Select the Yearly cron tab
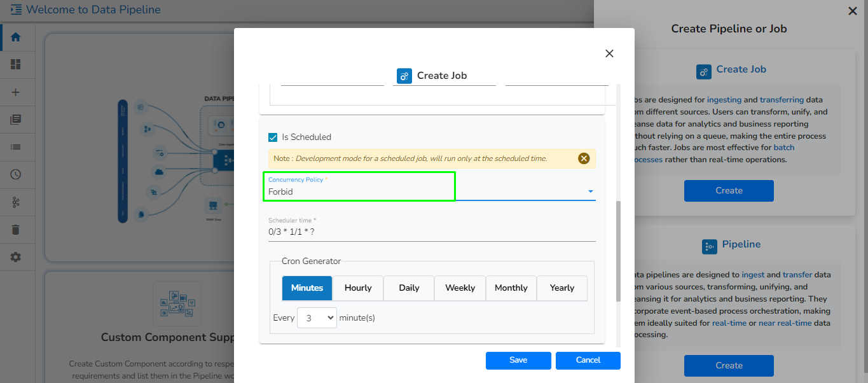868x383 pixels. pos(562,288)
